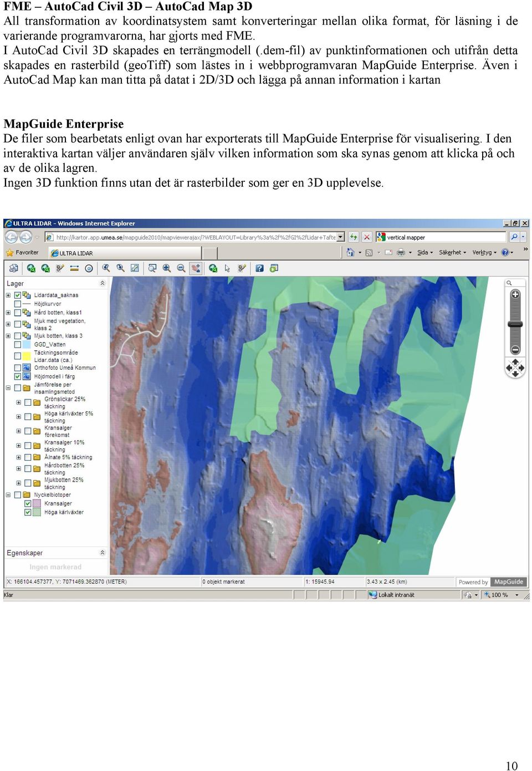Click the URL address bar field
Image resolution: width=532 pixels, height=771 pixels.
point(195,237)
